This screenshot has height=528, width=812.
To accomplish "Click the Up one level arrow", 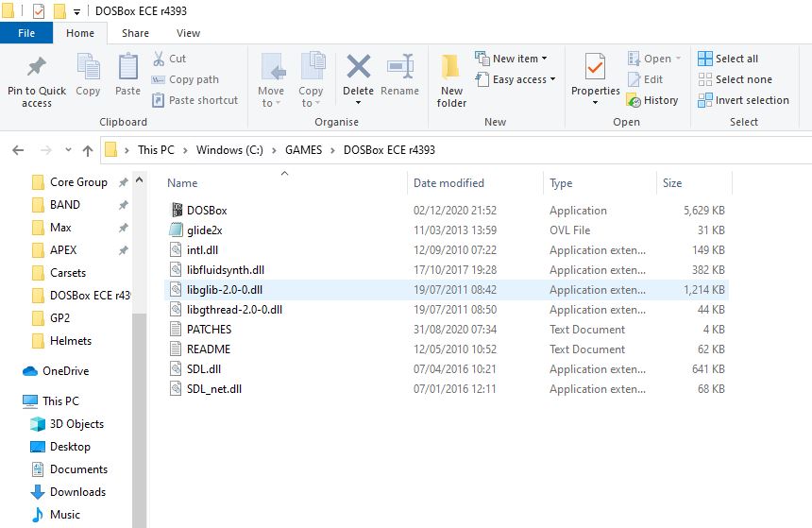I will click(x=88, y=149).
